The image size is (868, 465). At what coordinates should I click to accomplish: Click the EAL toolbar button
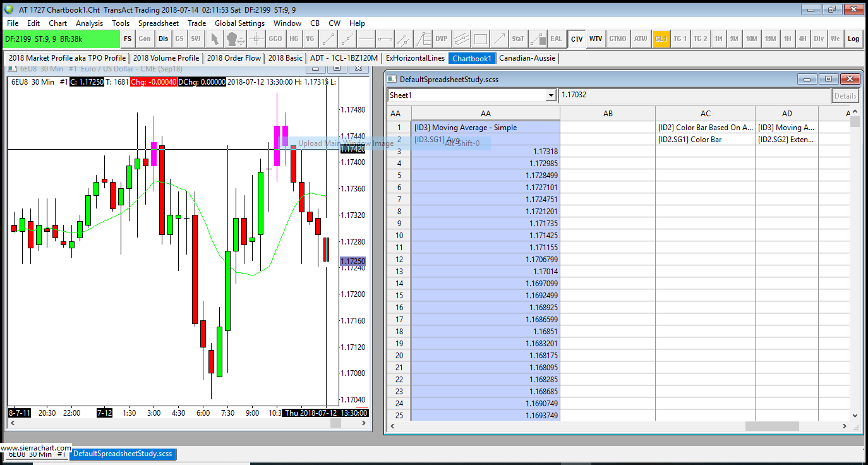point(556,39)
